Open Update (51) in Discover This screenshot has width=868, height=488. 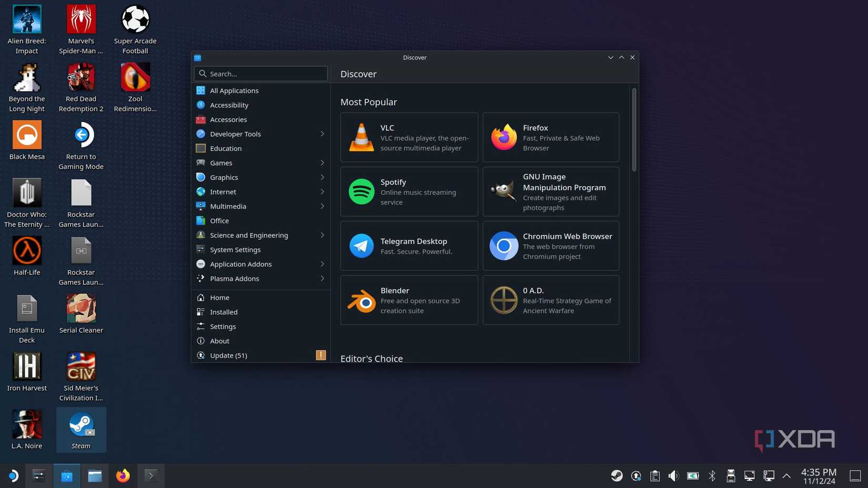click(x=228, y=355)
